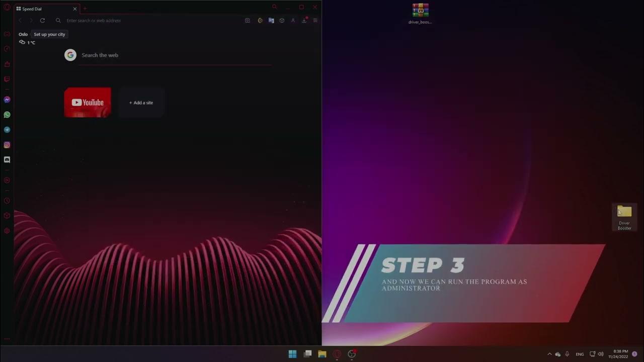Open File Explorer from taskbar
This screenshot has width=644, height=362.
pyautogui.click(x=322, y=354)
